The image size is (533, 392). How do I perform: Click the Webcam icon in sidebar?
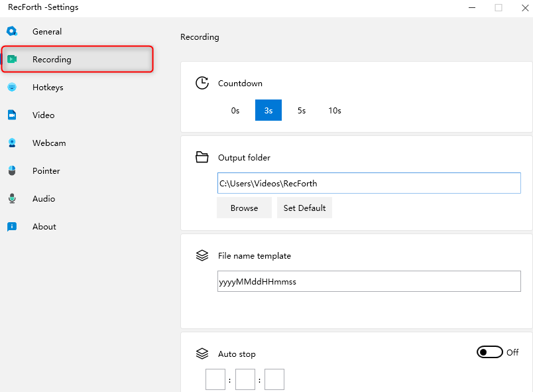pos(12,143)
